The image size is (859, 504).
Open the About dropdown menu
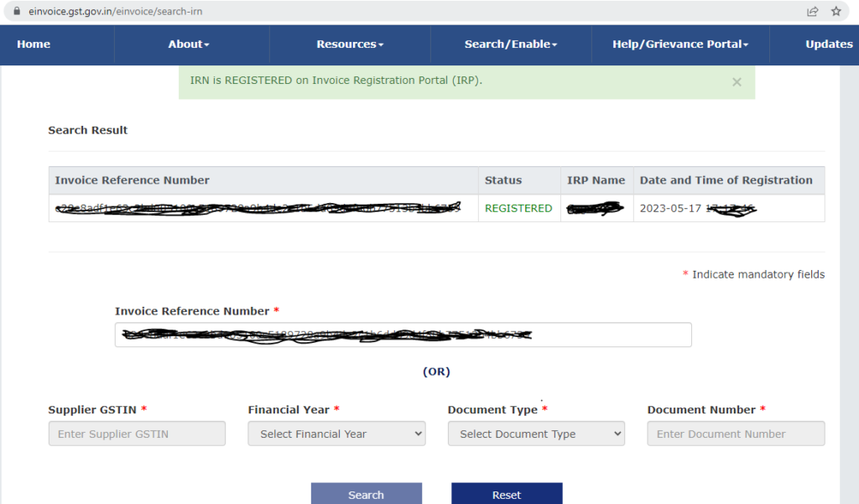point(189,44)
